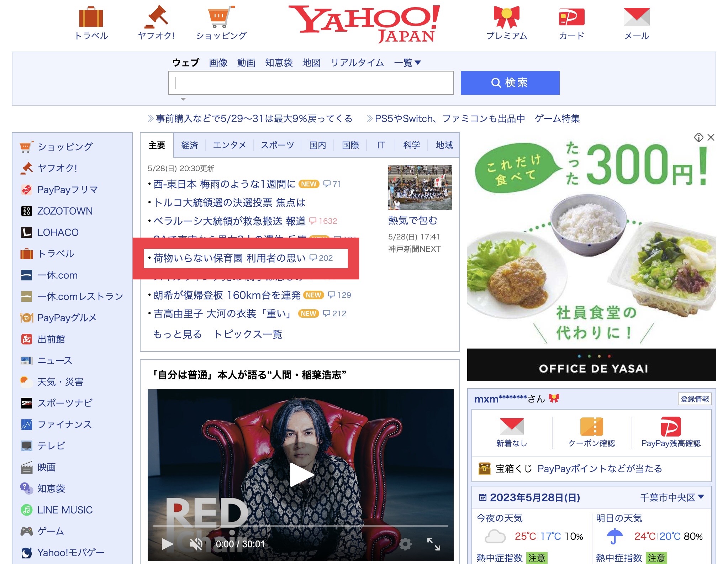Open the Mail envelope icon in header
This screenshot has height=564, width=728.
pos(637,17)
